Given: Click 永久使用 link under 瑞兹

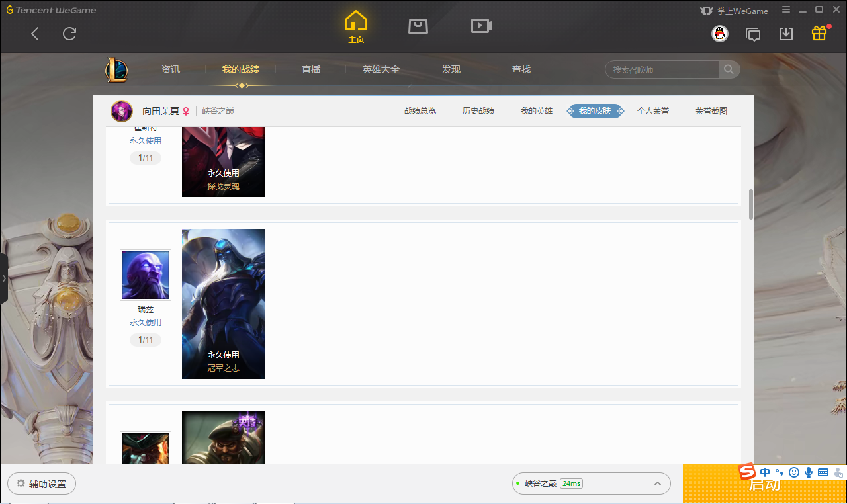Looking at the screenshot, I should (146, 323).
